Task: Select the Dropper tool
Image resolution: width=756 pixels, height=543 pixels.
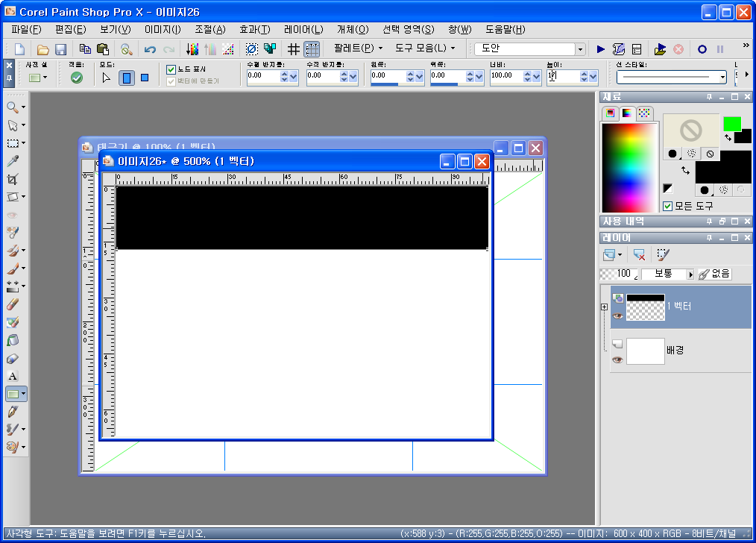Action: pyautogui.click(x=13, y=161)
